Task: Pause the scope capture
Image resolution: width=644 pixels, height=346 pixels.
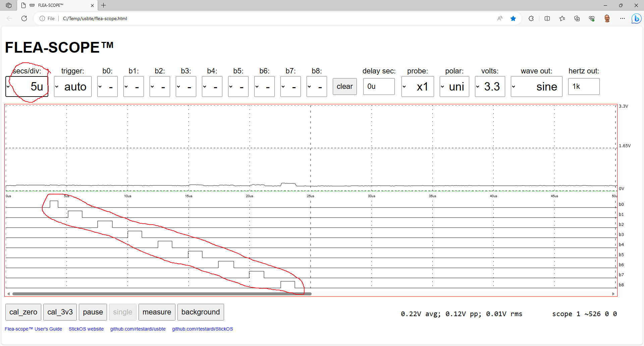Action: click(93, 312)
